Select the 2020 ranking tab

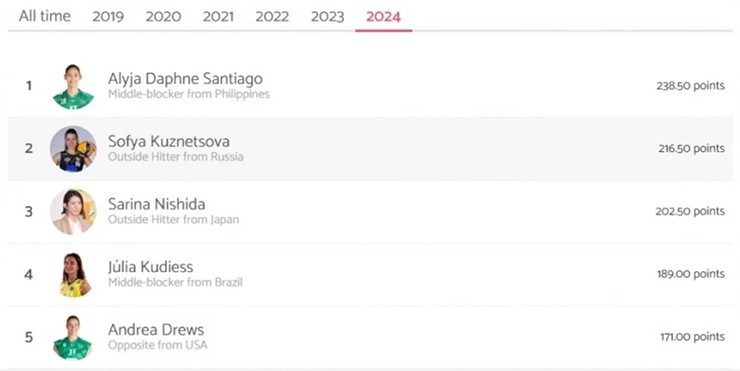click(x=163, y=17)
